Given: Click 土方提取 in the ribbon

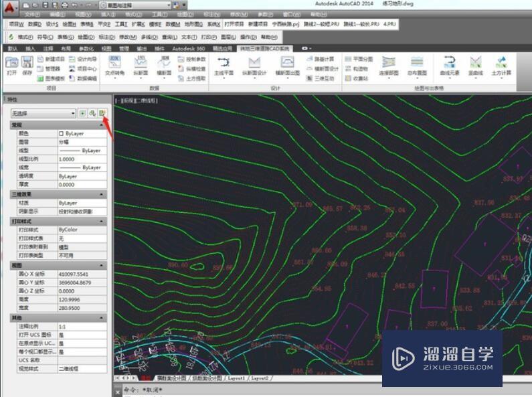Looking at the screenshot, I should coord(191,78).
